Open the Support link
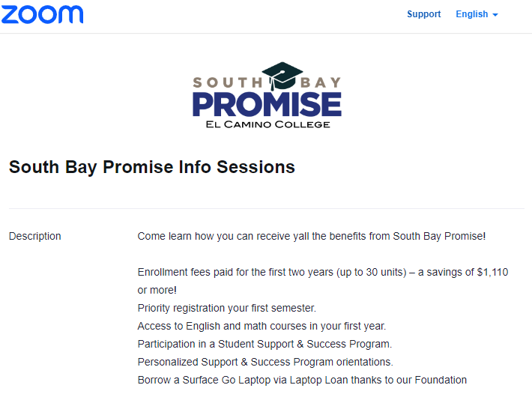532x397 pixels. (424, 14)
